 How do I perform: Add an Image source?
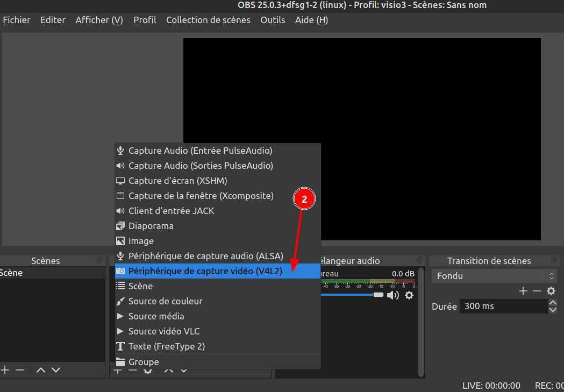(x=218, y=241)
